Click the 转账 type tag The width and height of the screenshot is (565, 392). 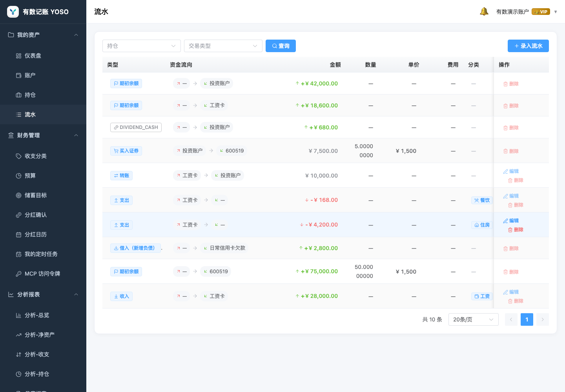[121, 176]
